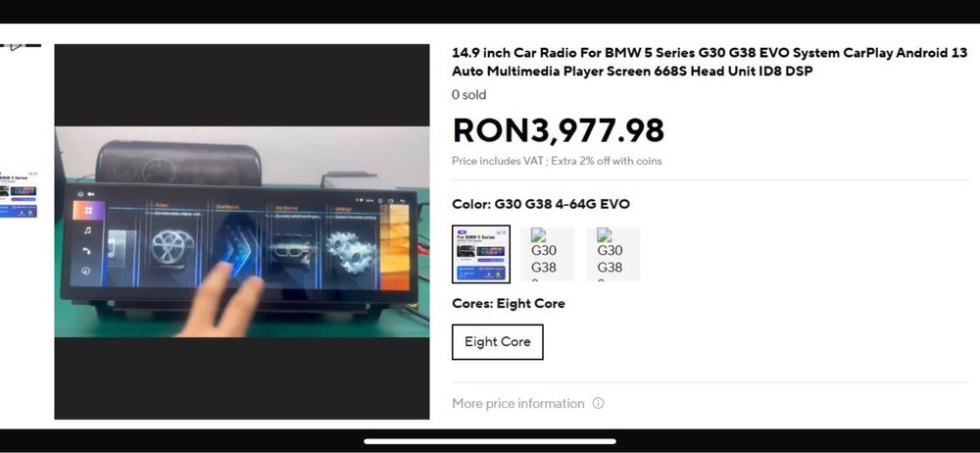Select the Eight Core option
This screenshot has height=453, width=980.
click(498, 341)
